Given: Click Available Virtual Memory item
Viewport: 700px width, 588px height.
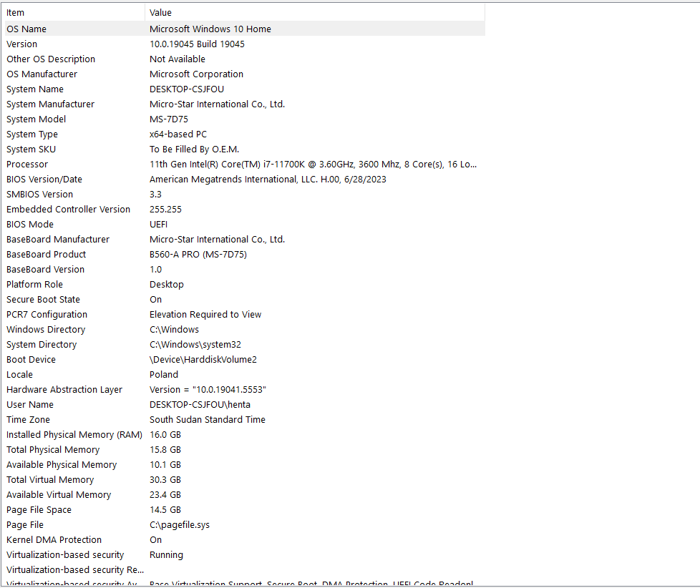Looking at the screenshot, I should click(x=59, y=495).
